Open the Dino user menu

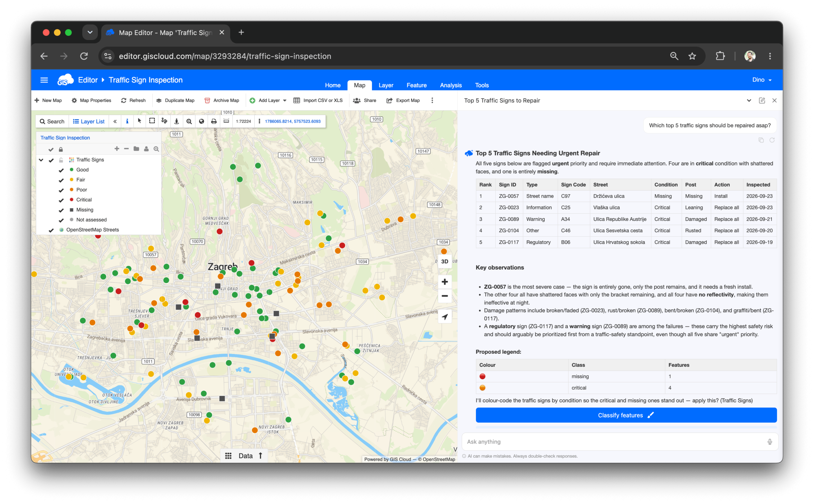click(762, 80)
